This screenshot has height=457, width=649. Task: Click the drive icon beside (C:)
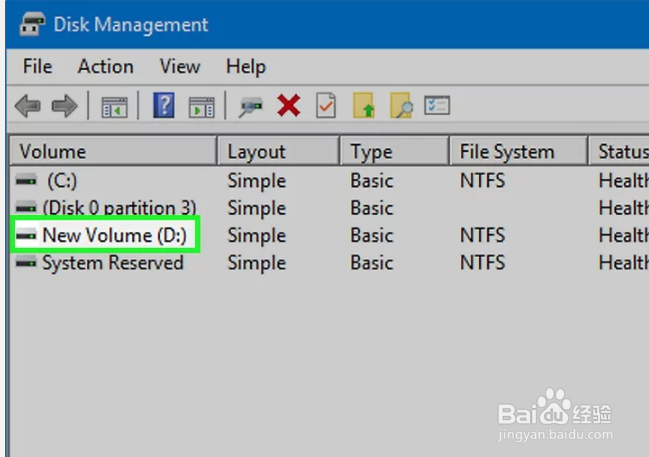26,180
